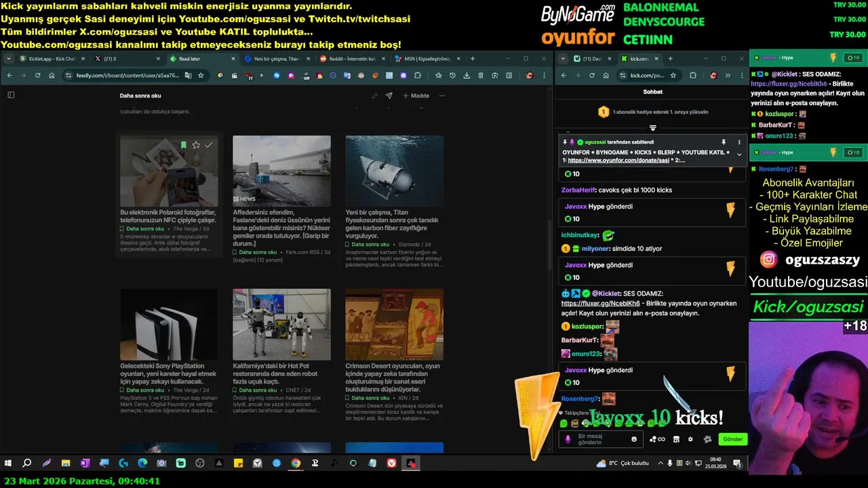Open a new tab in the Feedly browser window
868x488 pixels.
[473, 59]
